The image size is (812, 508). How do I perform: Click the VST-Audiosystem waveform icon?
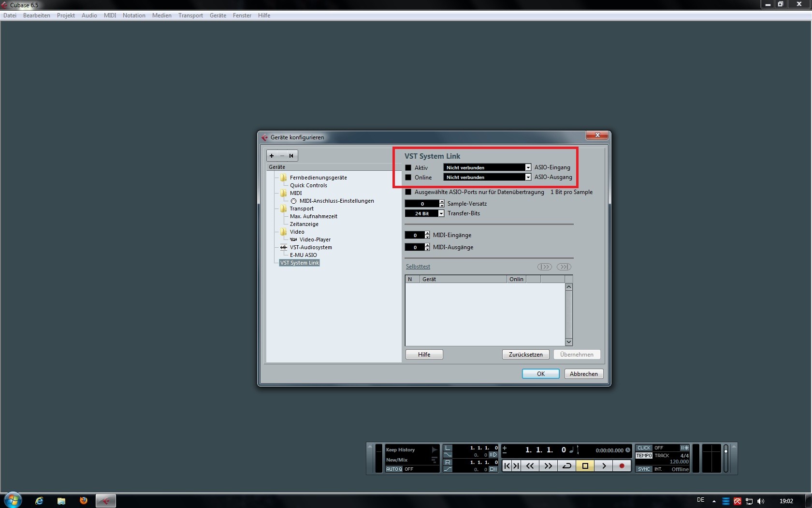point(284,247)
